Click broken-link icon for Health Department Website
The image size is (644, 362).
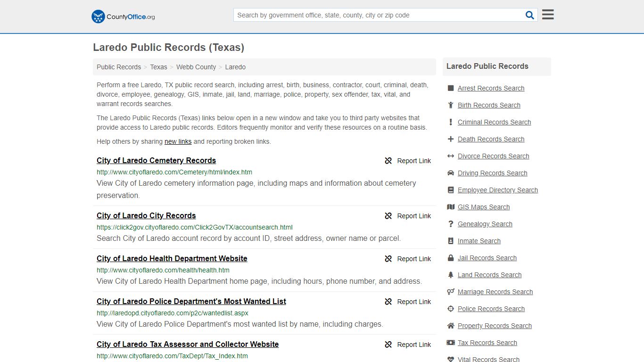388,259
